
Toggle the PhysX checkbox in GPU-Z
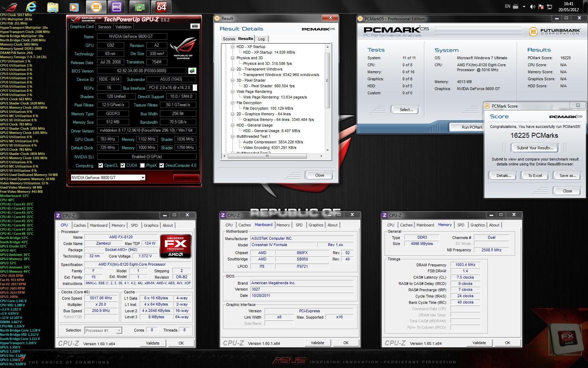(x=142, y=165)
